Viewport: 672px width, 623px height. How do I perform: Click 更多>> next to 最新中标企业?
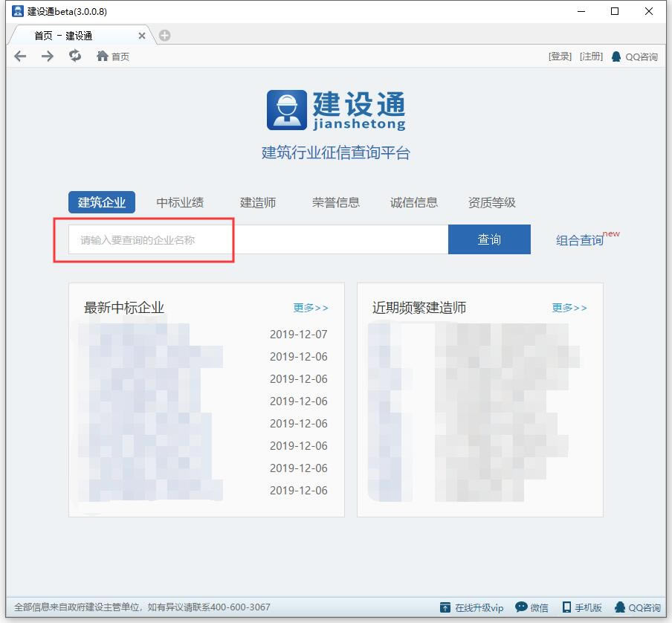tap(311, 308)
